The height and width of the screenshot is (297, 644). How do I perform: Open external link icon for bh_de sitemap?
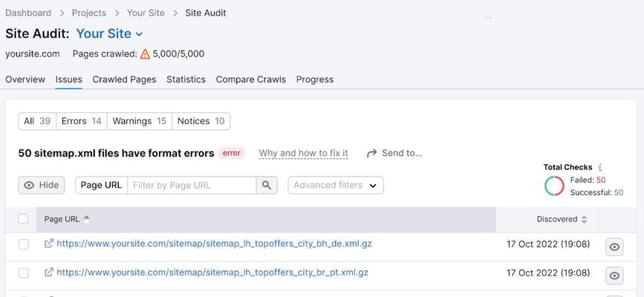pos(49,244)
